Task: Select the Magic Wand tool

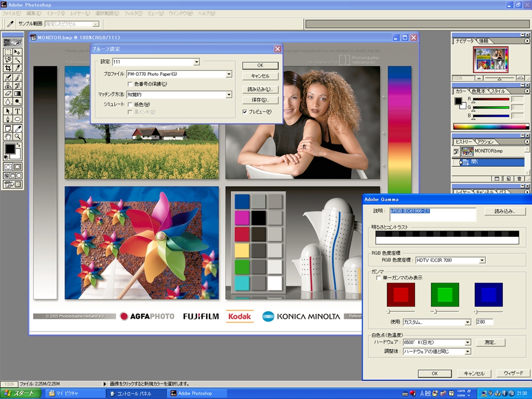Action: [17, 60]
